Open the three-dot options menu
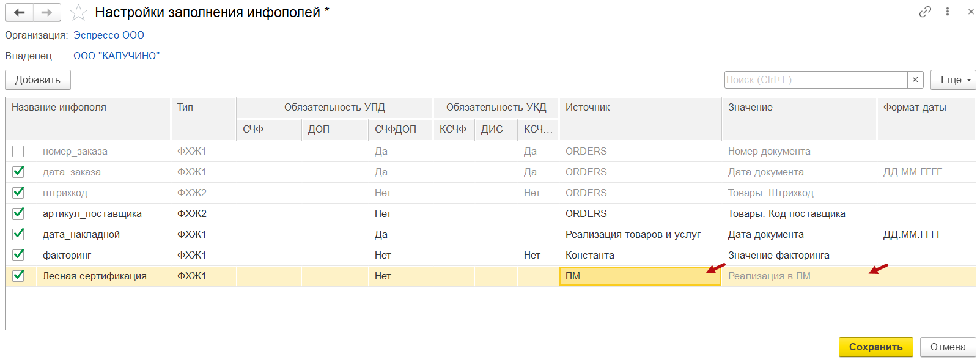The image size is (980, 362). click(x=948, y=12)
